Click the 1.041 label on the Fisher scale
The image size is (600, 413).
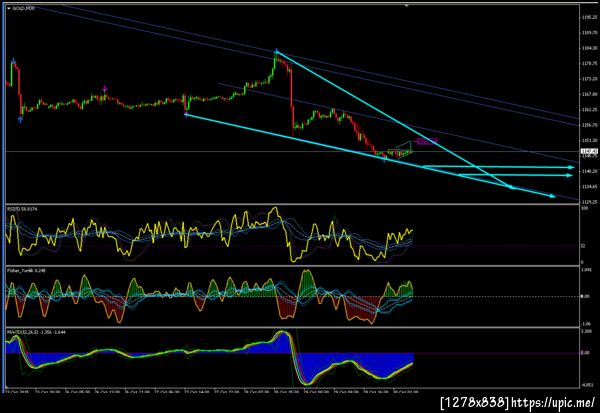(x=586, y=270)
